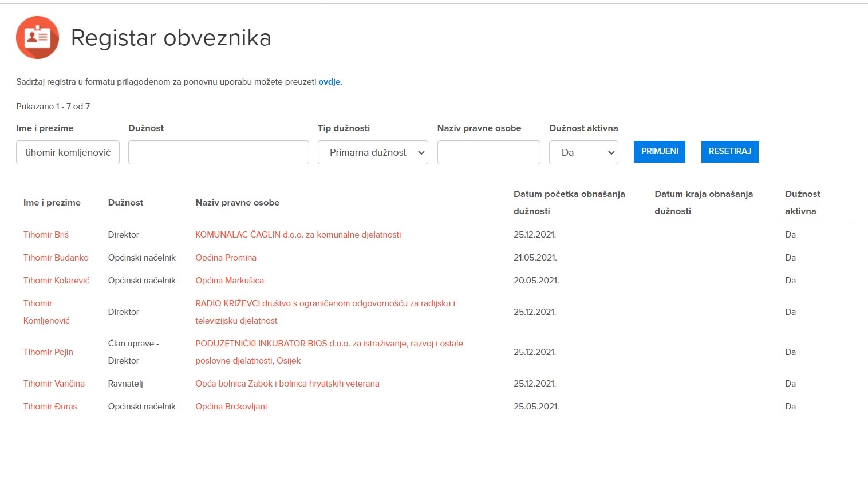868x489 pixels.
Task: Open the Tihomir Kolarević link
Action: point(56,281)
